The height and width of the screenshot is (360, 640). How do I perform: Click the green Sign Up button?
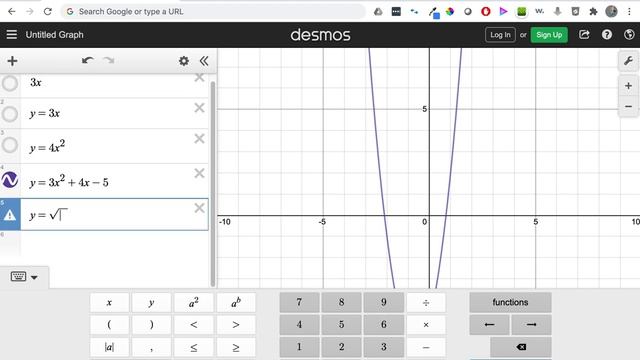point(549,35)
